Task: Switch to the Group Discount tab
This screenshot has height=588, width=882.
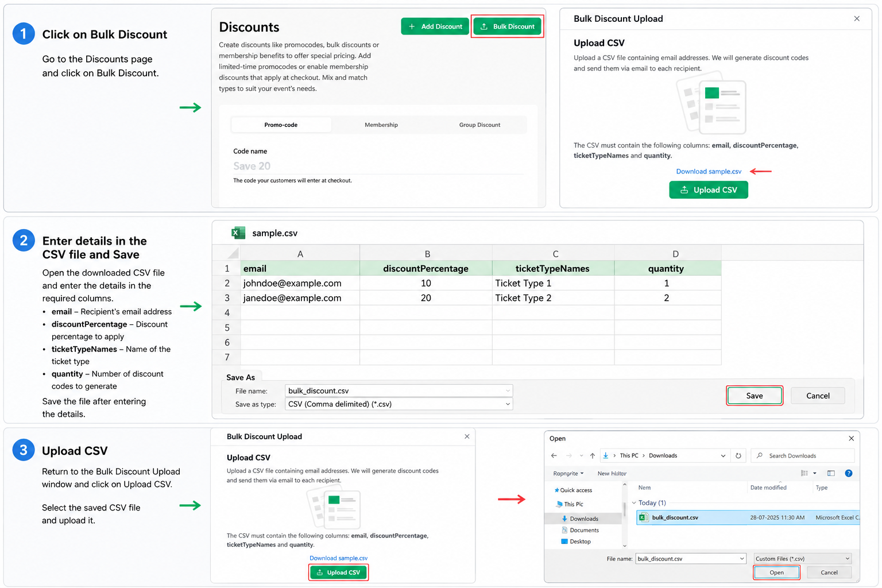Action: click(479, 125)
